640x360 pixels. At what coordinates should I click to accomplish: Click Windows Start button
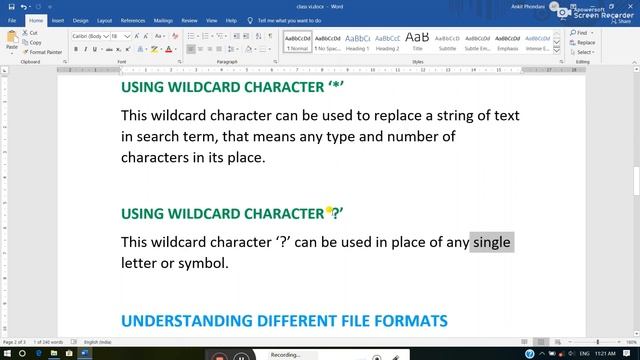pyautogui.click(x=7, y=353)
